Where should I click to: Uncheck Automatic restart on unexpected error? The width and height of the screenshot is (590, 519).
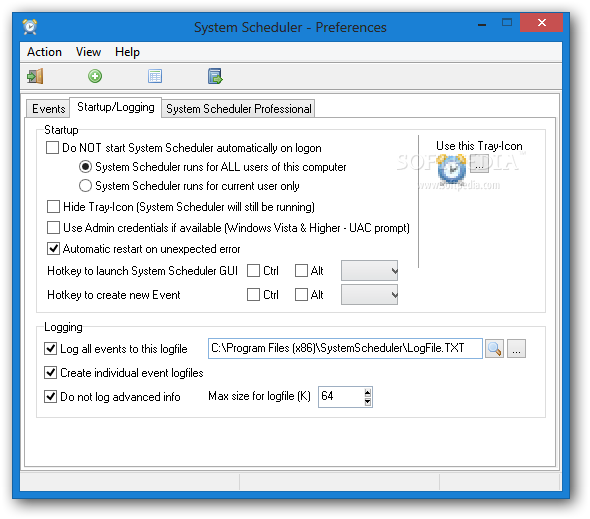pos(53,249)
